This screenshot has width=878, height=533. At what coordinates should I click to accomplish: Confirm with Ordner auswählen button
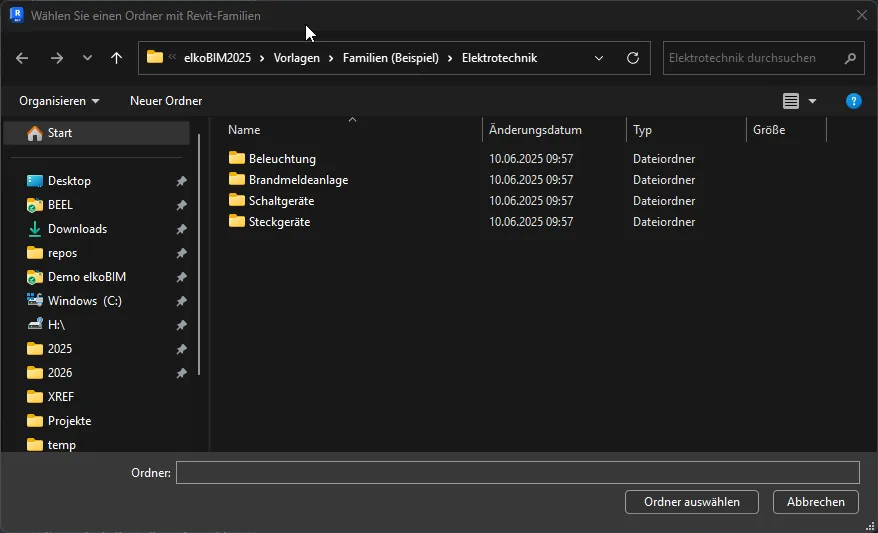tap(692, 502)
